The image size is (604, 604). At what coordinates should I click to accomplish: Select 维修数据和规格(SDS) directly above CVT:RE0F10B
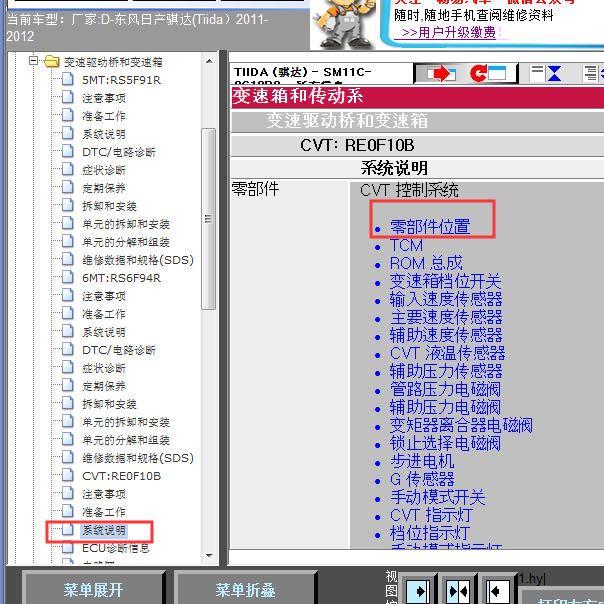(138, 458)
